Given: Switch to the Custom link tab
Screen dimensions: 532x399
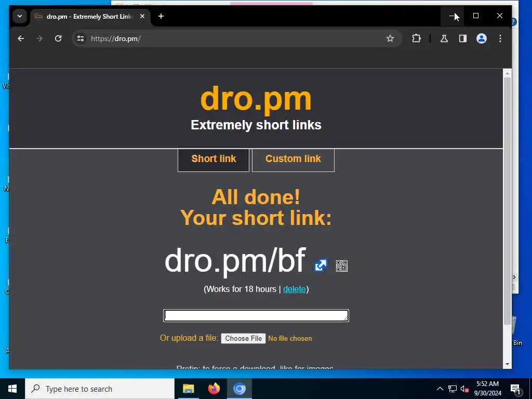Looking at the screenshot, I should coord(293,159).
